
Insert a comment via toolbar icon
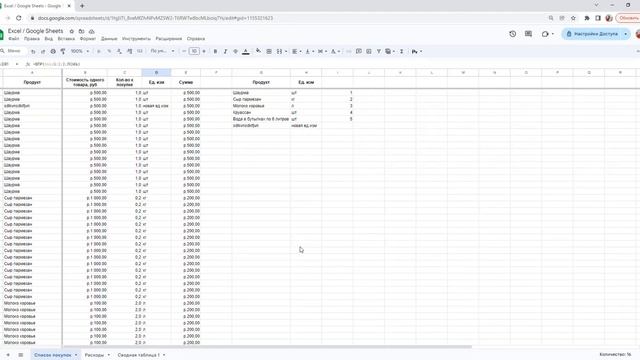tap(359, 51)
